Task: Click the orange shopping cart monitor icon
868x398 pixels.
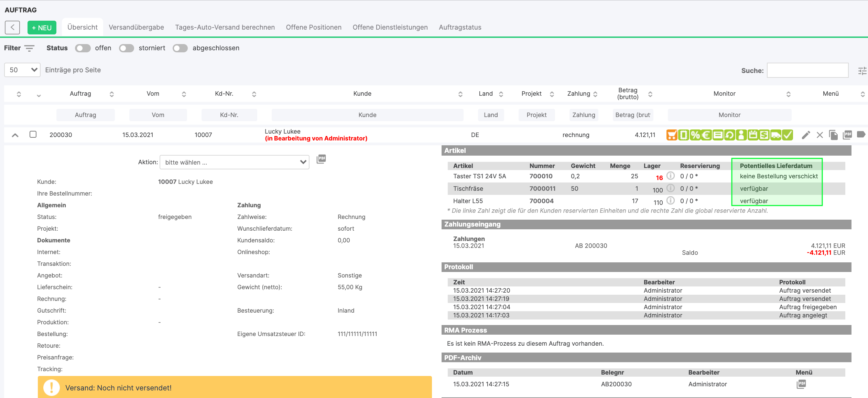Action: pos(672,135)
